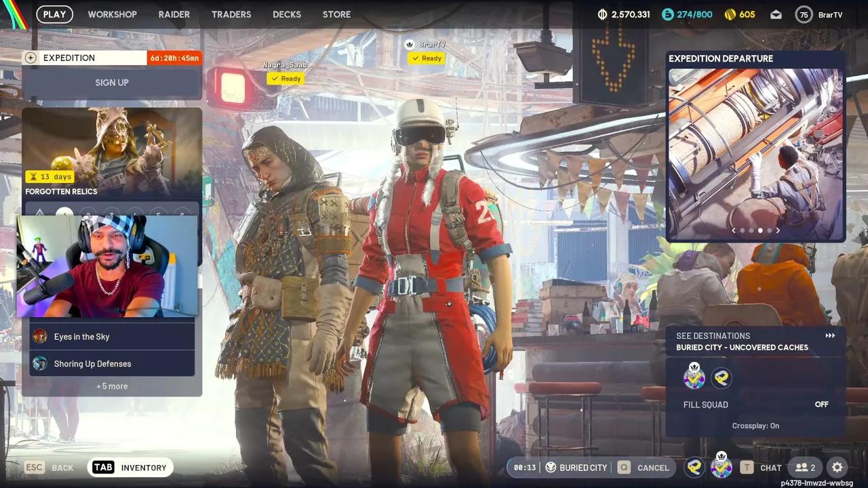
Task: Open the settings gear icon
Action: pos(837,467)
